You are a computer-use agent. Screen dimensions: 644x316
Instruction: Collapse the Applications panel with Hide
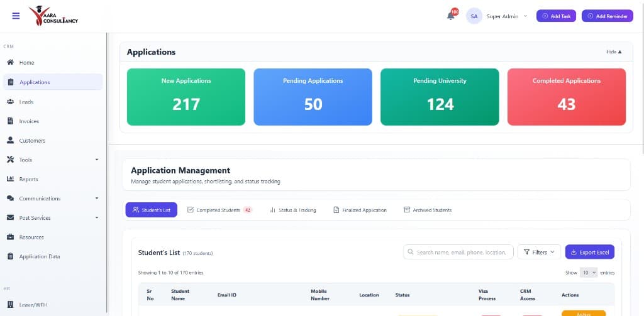point(614,52)
